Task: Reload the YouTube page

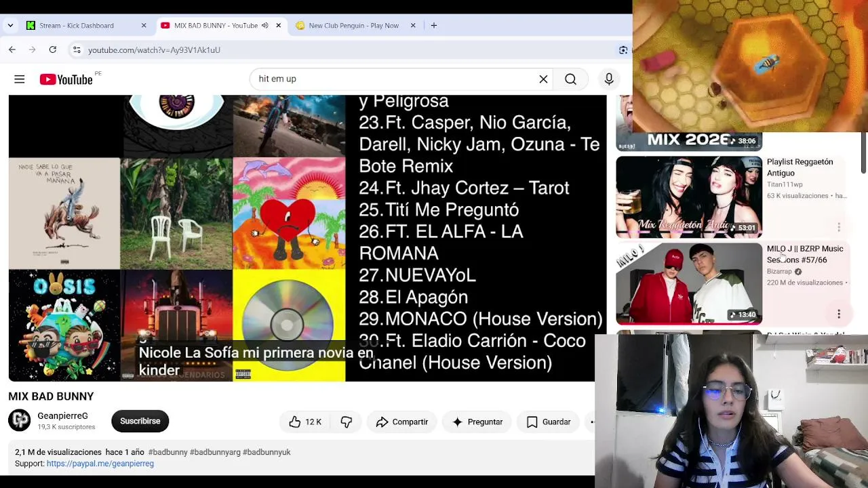Action: [x=52, y=49]
